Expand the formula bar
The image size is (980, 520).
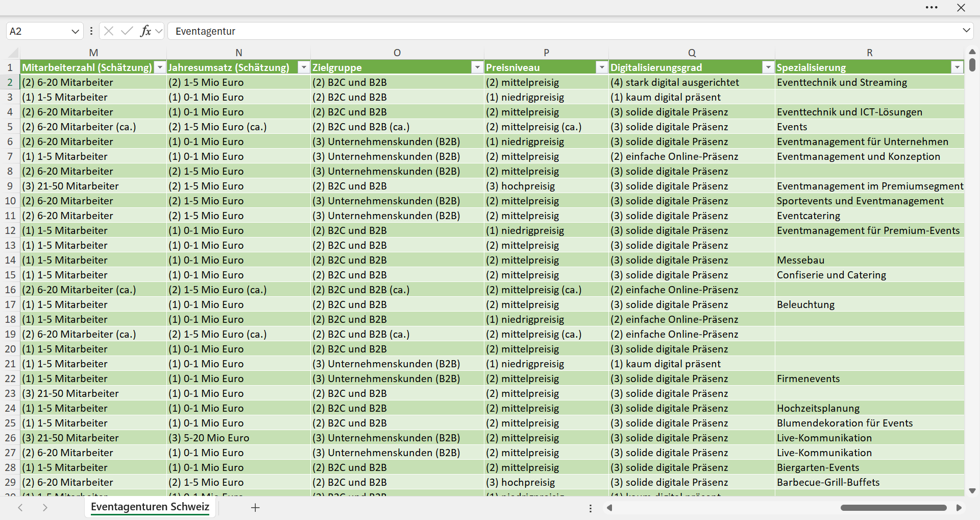click(x=966, y=31)
